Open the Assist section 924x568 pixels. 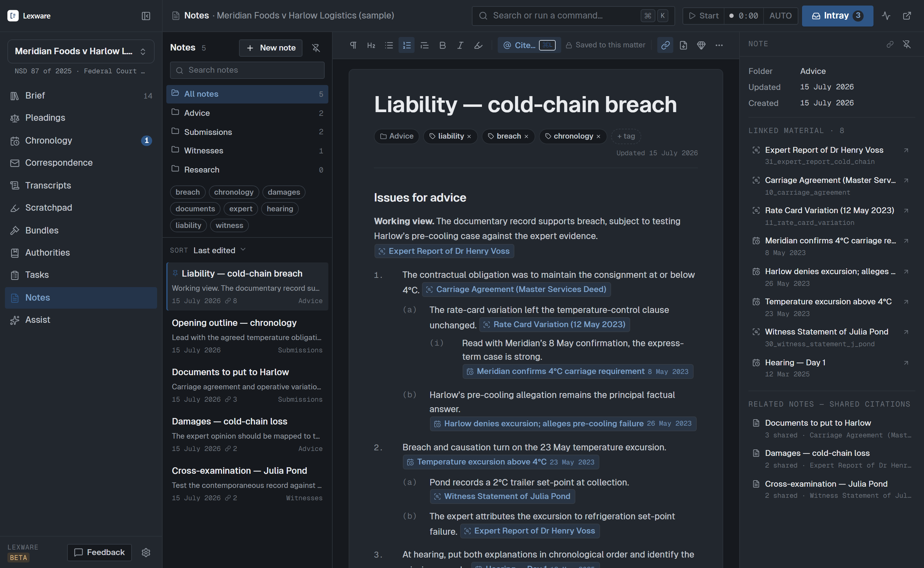tap(81, 320)
